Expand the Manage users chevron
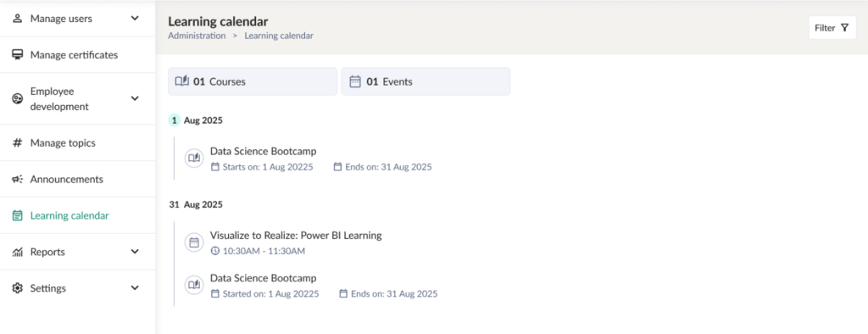This screenshot has width=868, height=334. [x=135, y=19]
